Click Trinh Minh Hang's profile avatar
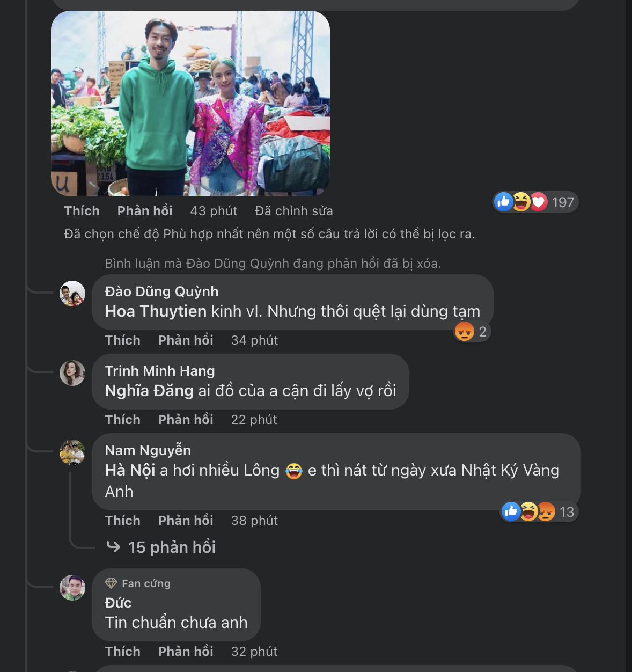The image size is (632, 672). pyautogui.click(x=72, y=373)
